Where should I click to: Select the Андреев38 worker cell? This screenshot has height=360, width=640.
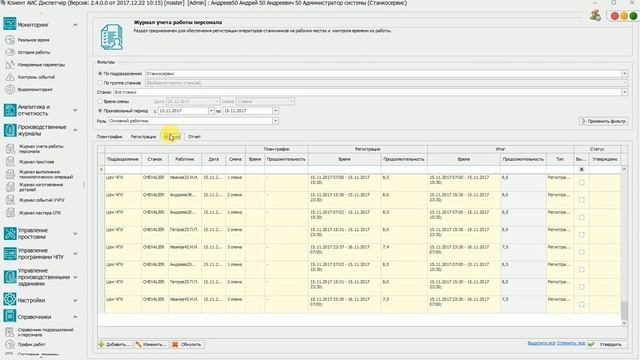pyautogui.click(x=184, y=200)
